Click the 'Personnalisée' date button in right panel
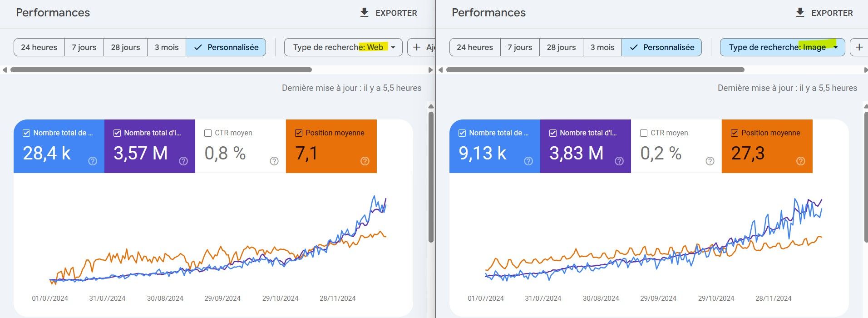The image size is (868, 318). (662, 47)
